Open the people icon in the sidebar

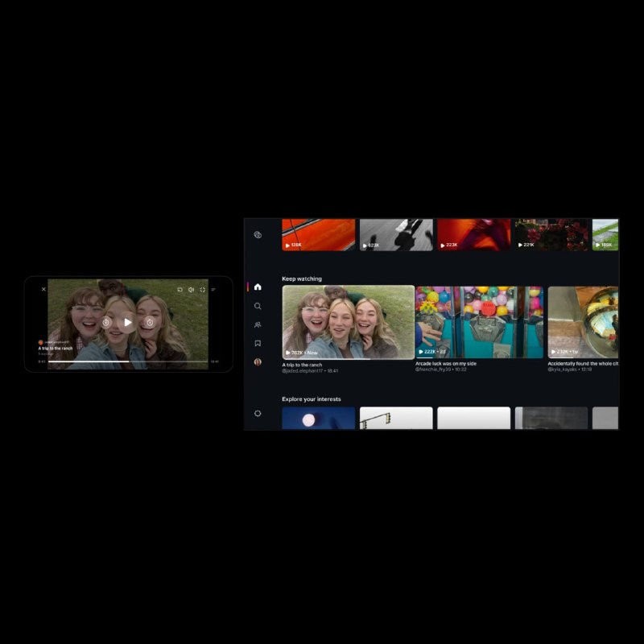[x=258, y=324]
